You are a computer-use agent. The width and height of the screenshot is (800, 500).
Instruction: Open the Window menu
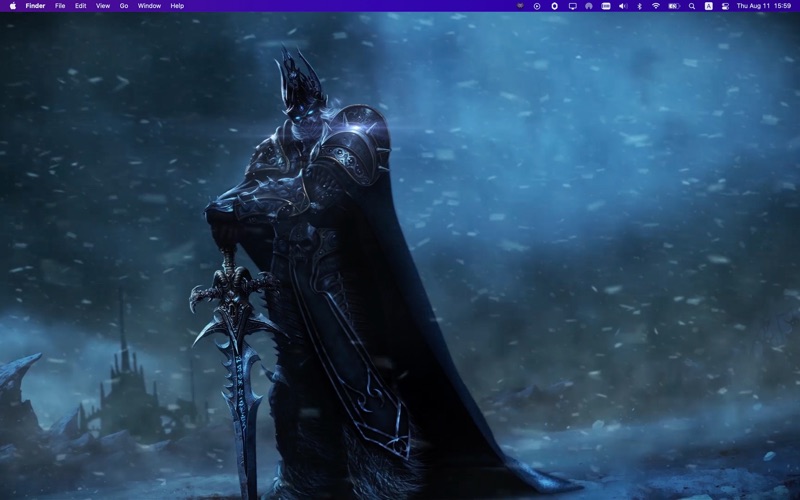click(x=149, y=6)
